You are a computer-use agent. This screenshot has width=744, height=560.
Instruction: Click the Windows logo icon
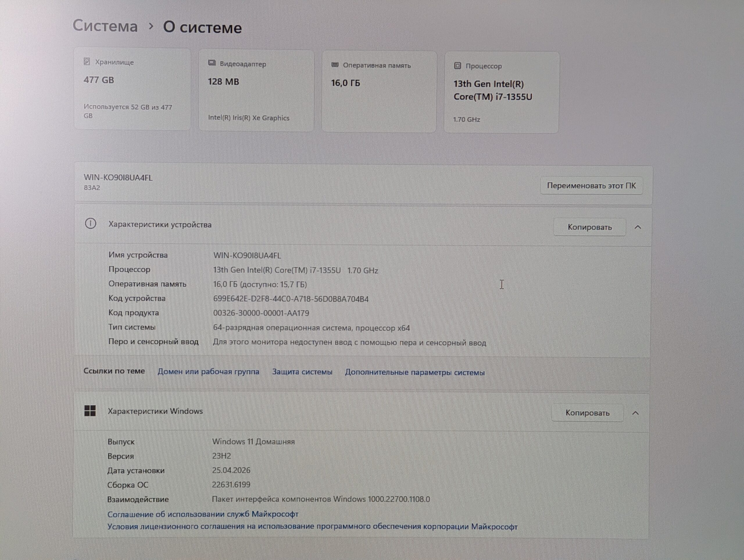click(x=90, y=410)
